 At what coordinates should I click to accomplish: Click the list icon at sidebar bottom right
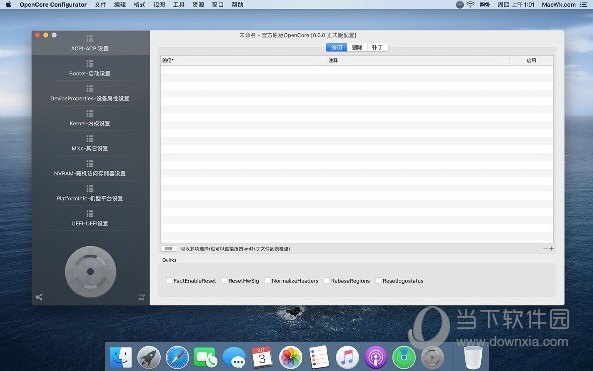tap(141, 297)
